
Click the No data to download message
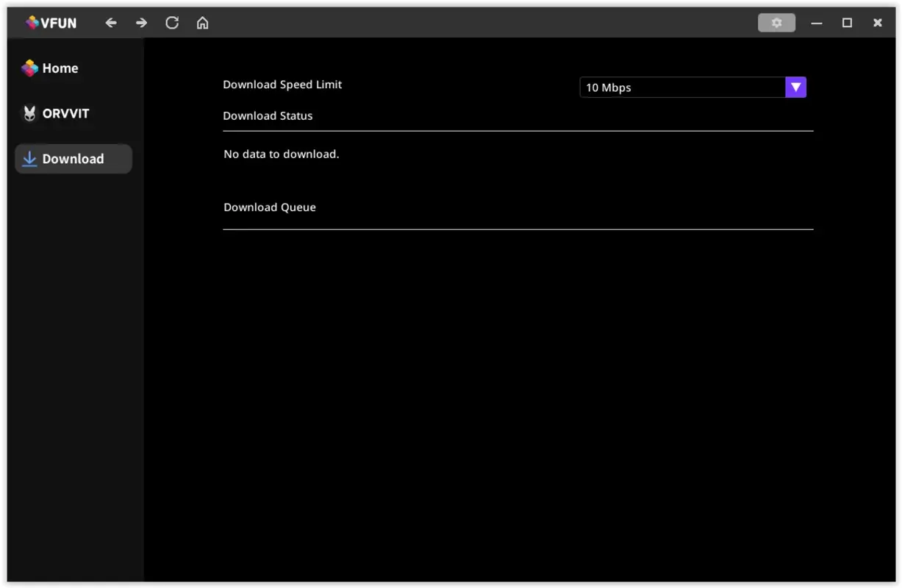(x=282, y=154)
